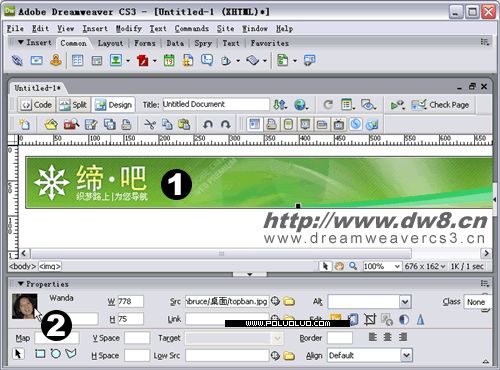The image size is (500, 370).
Task: Click the Redo arrow icon
Action: click(x=226, y=124)
